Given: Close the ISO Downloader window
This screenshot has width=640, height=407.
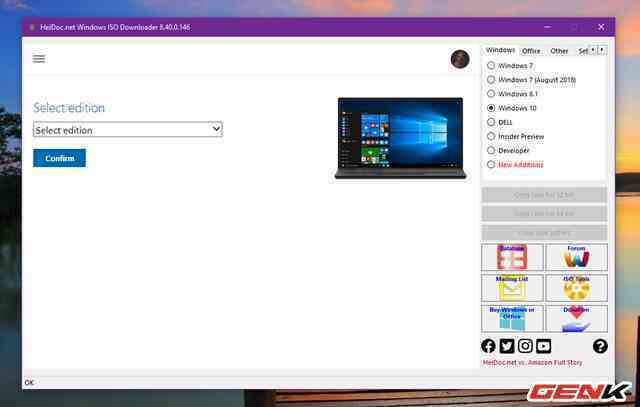Looking at the screenshot, I should coord(601,27).
